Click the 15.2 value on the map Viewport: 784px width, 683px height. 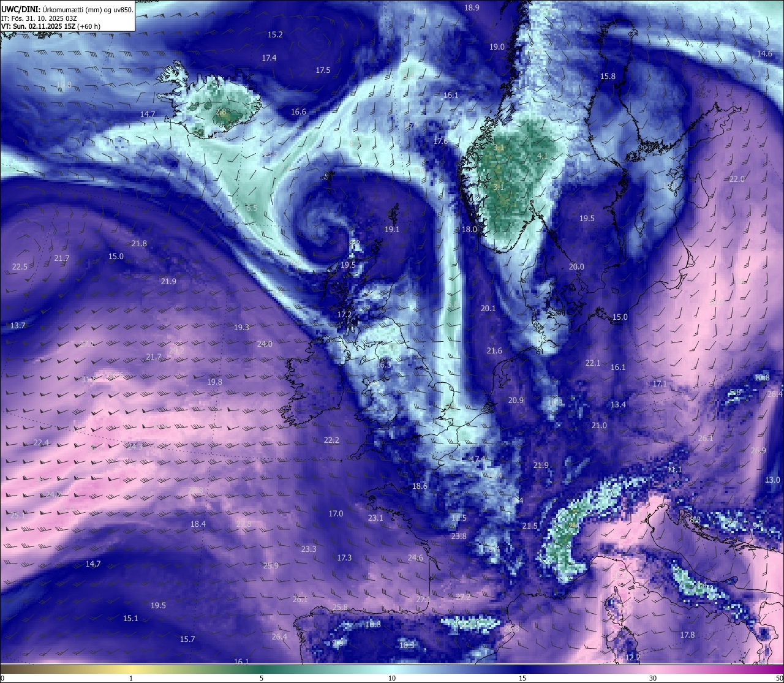tap(276, 35)
